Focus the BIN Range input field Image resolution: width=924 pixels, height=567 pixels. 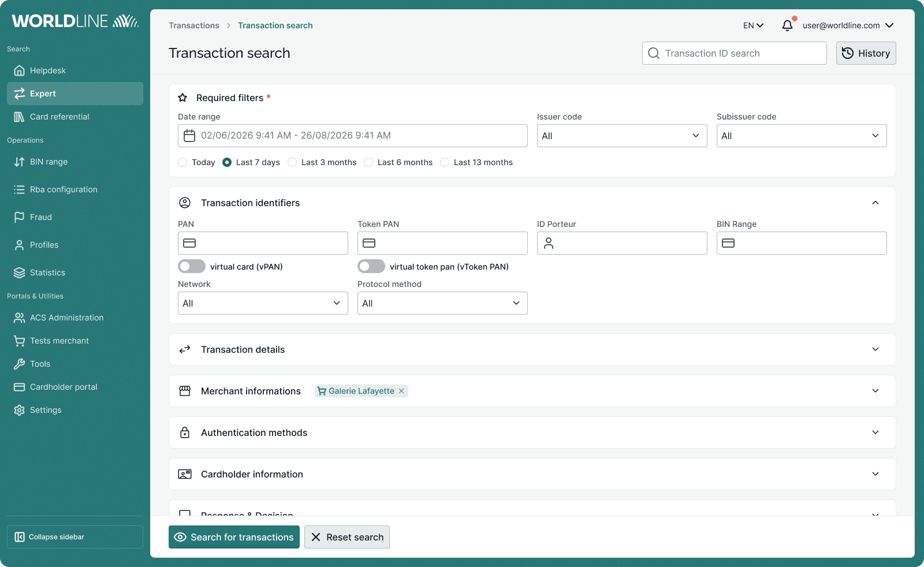(x=802, y=243)
